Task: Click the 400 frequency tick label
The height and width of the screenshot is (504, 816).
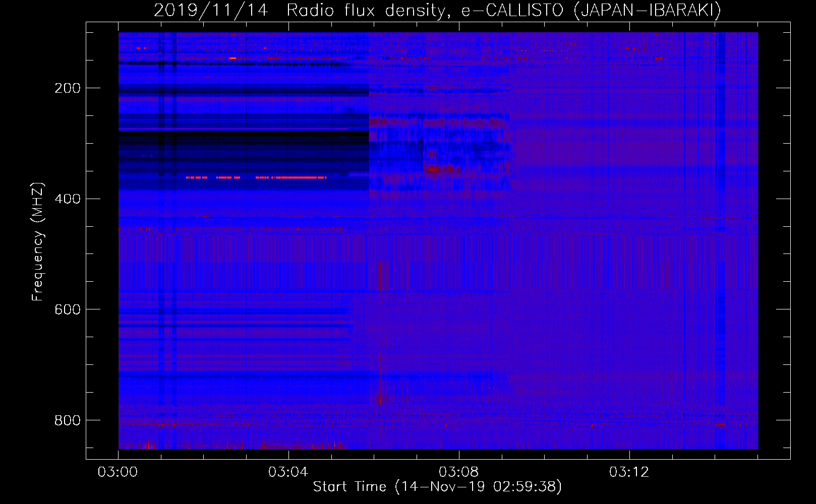Action: coord(67,199)
